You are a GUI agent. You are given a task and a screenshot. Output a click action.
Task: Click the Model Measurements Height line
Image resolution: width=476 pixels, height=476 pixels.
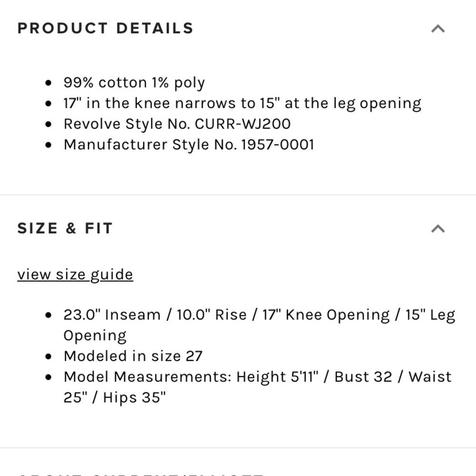[257, 377]
